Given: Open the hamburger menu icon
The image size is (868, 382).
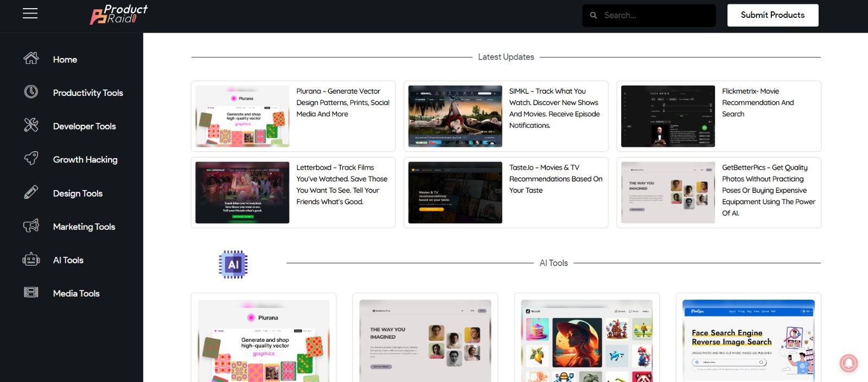Looking at the screenshot, I should pyautogui.click(x=30, y=14).
